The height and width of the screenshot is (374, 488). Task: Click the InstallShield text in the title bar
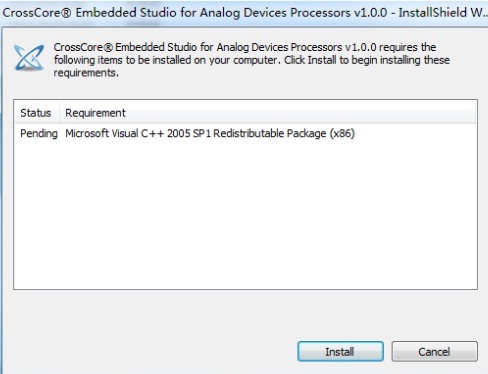(x=433, y=13)
